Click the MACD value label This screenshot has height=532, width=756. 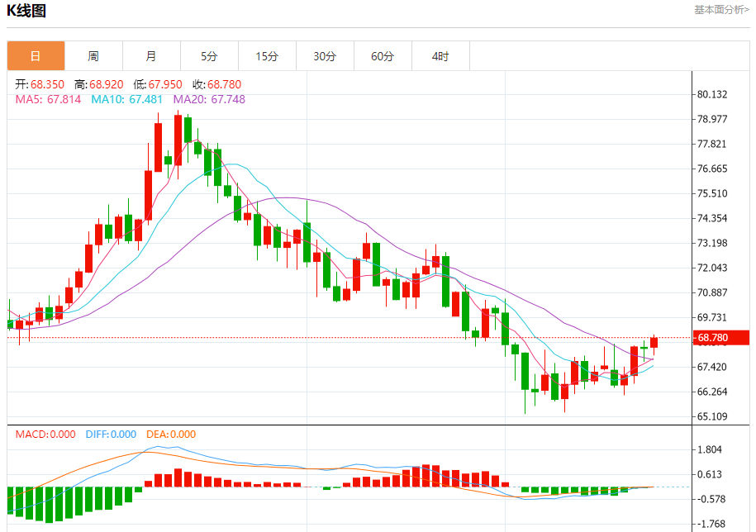click(x=45, y=435)
